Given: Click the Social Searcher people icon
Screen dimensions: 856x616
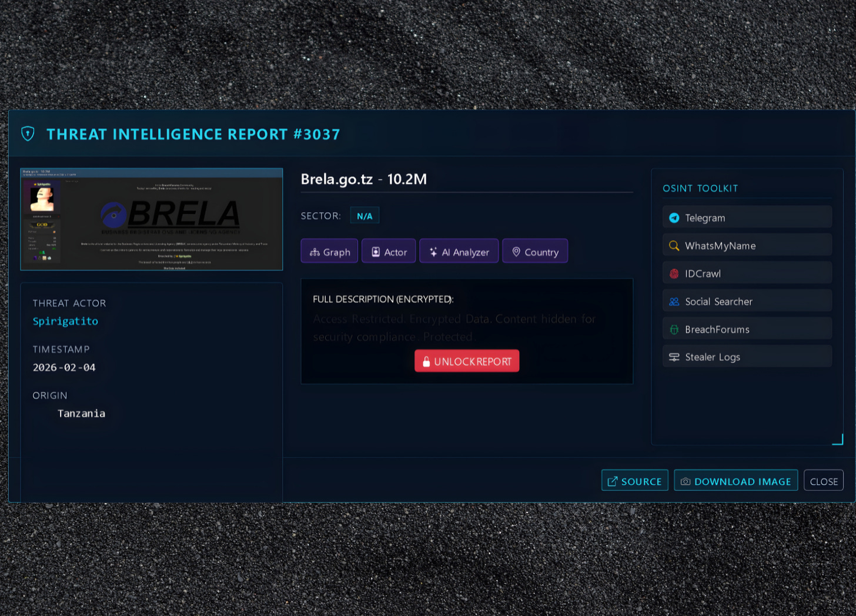Looking at the screenshot, I should point(674,302).
